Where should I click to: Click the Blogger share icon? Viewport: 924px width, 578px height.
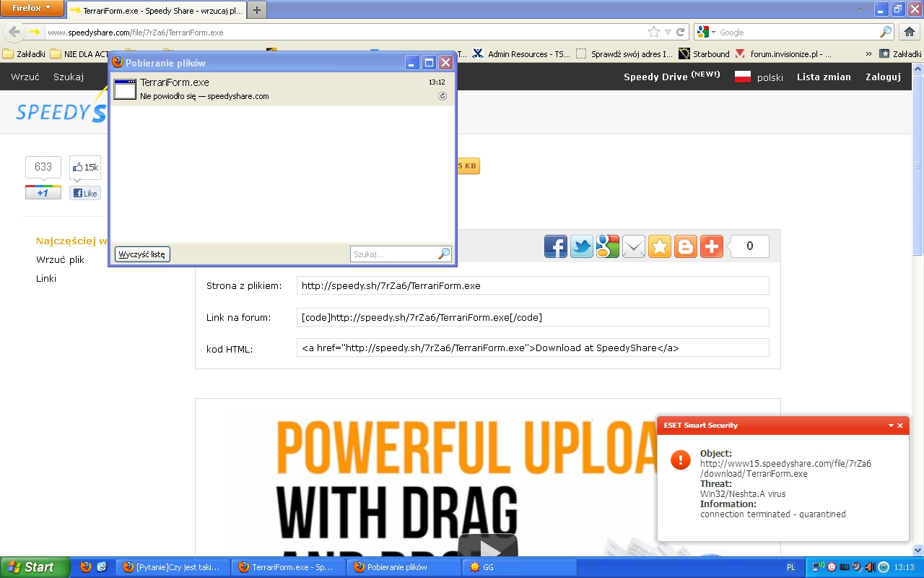pyautogui.click(x=686, y=246)
